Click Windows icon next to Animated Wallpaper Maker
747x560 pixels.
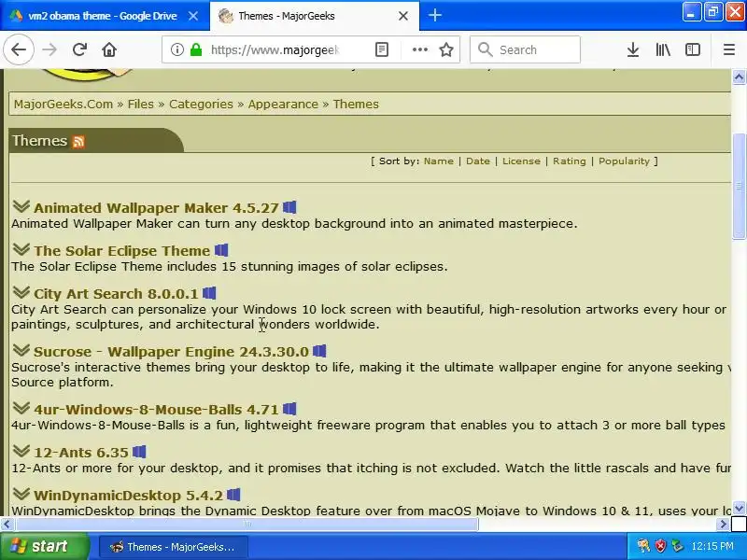click(x=289, y=207)
